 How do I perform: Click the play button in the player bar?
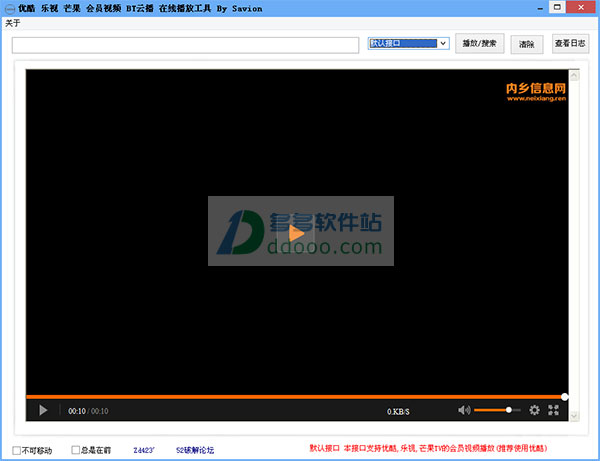[x=43, y=411]
